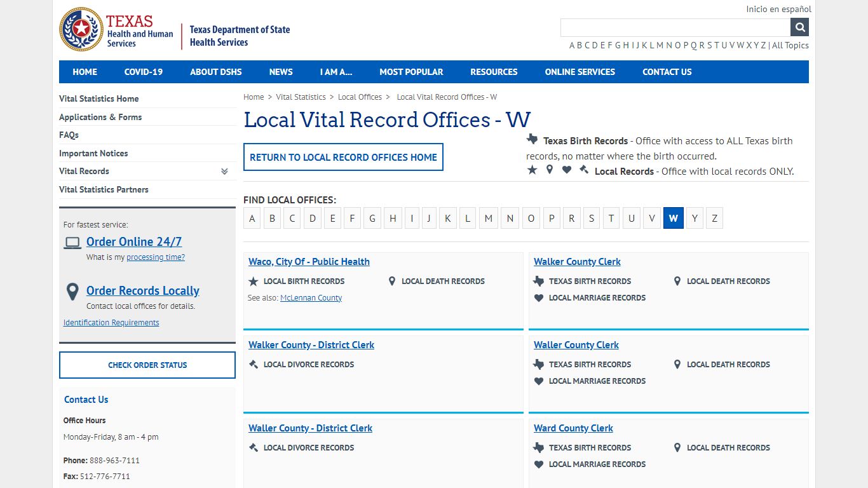
Task: Open the Texas Health and Human Services logo
Action: pyautogui.click(x=116, y=30)
